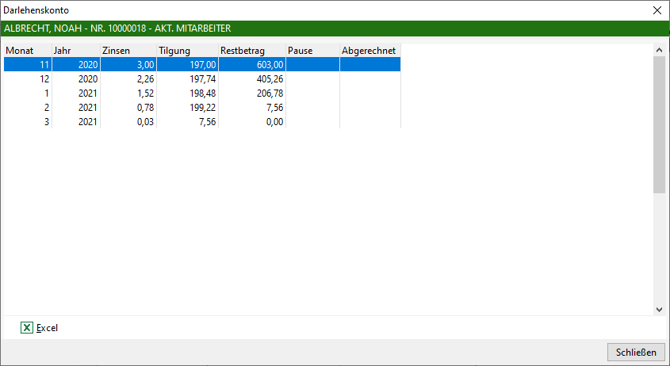The image size is (670, 366).
Task: Click the scrollbar up arrow
Action: tap(659, 50)
